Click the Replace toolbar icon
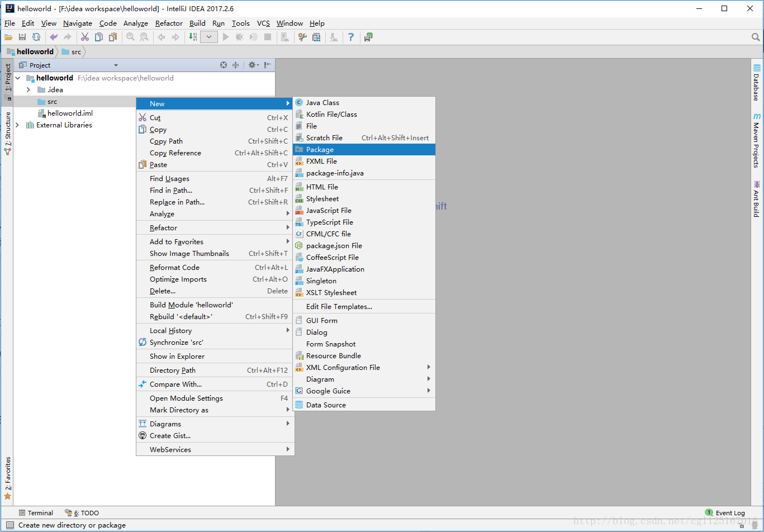Screen dimensions: 764x532 pos(144,37)
